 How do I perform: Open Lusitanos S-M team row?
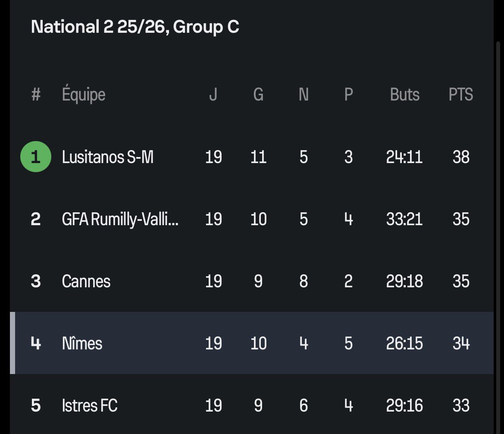tap(252, 157)
